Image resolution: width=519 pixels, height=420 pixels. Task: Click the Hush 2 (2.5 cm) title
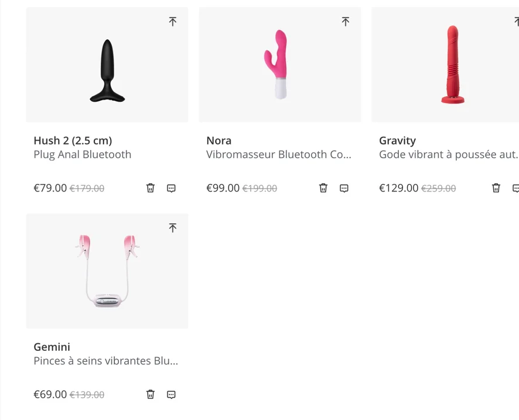coord(73,141)
